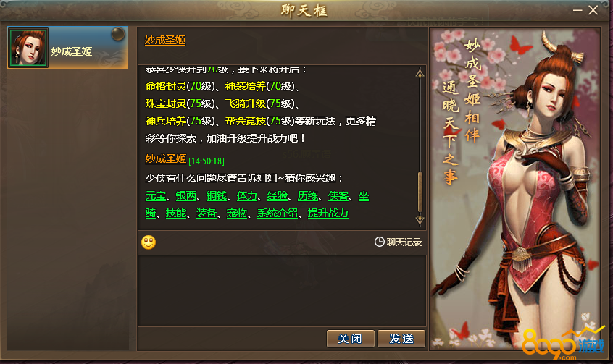
Task: Click the 发送 button
Action: coord(401,339)
